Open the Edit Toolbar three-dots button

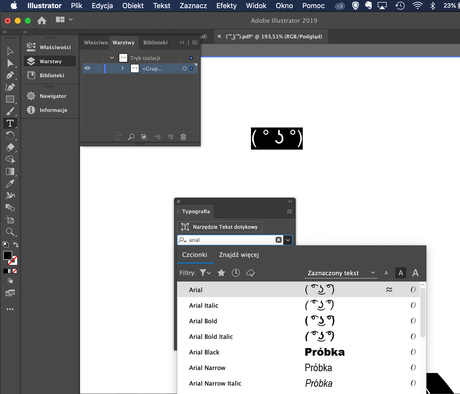10,309
